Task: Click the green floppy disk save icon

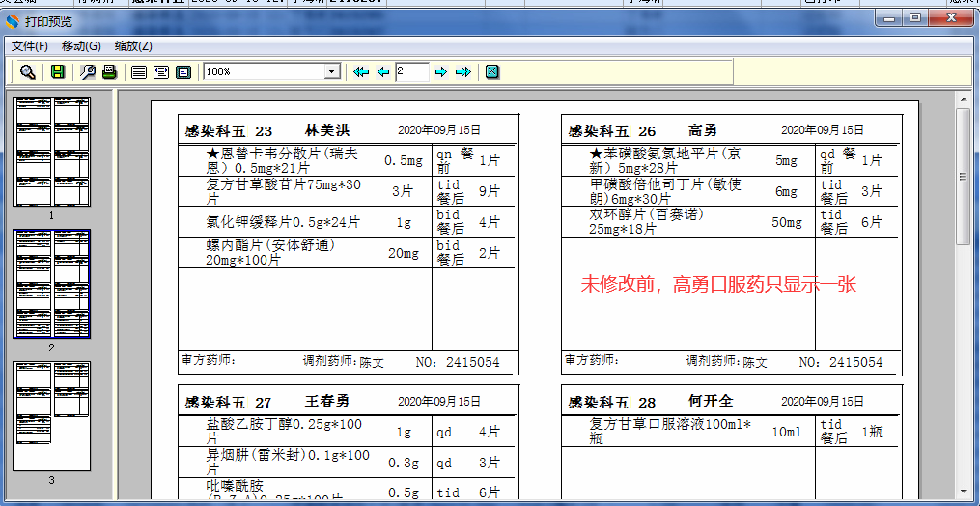Action: click(58, 71)
